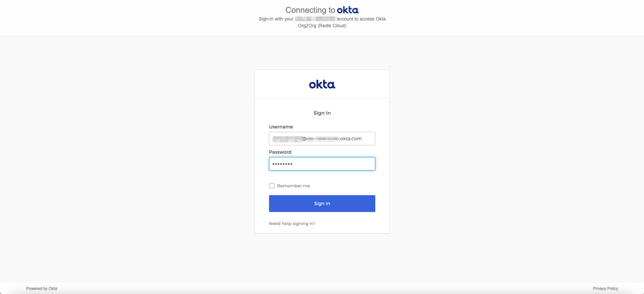Click the "Sign-in with your" header text

click(276, 19)
